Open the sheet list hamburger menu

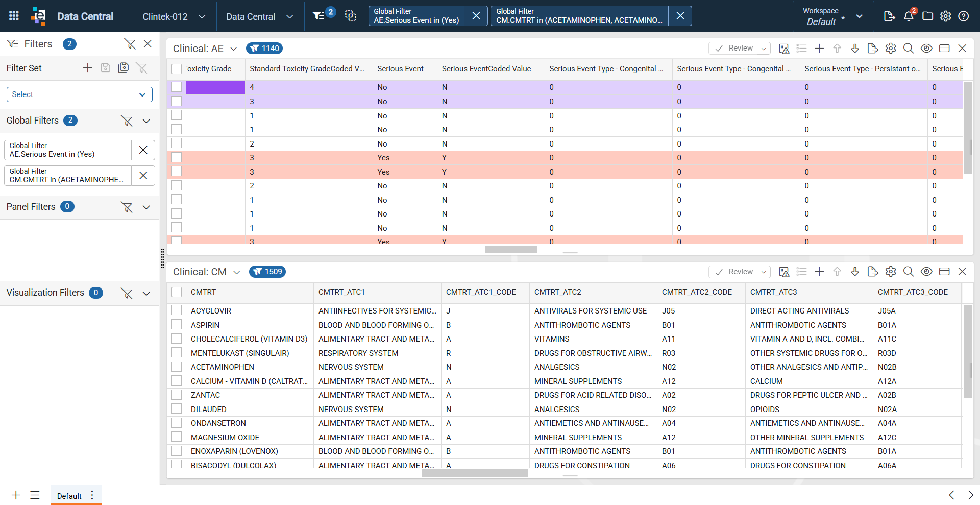(35, 495)
